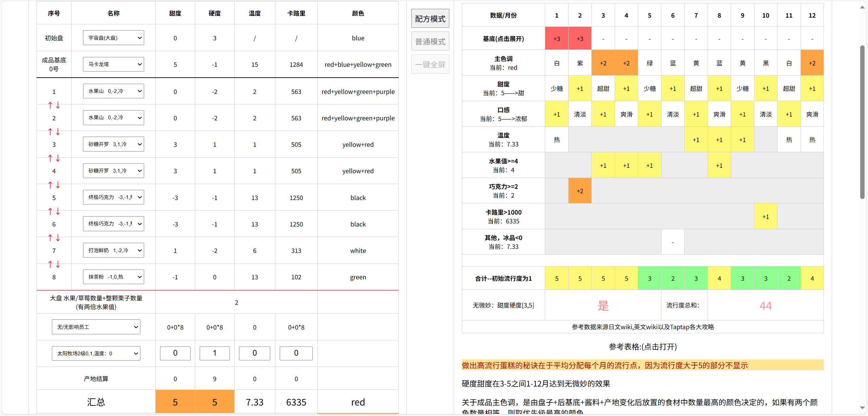Open row 6 终极巧克力 ingredient dropdown
Viewport: 868px width, 416px height.
(114, 223)
